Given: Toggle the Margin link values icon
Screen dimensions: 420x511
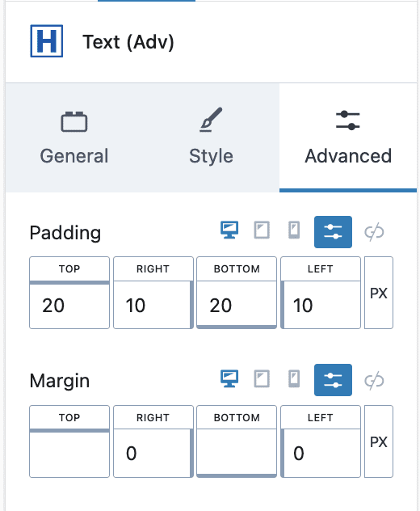Looking at the screenshot, I should coord(374,380).
